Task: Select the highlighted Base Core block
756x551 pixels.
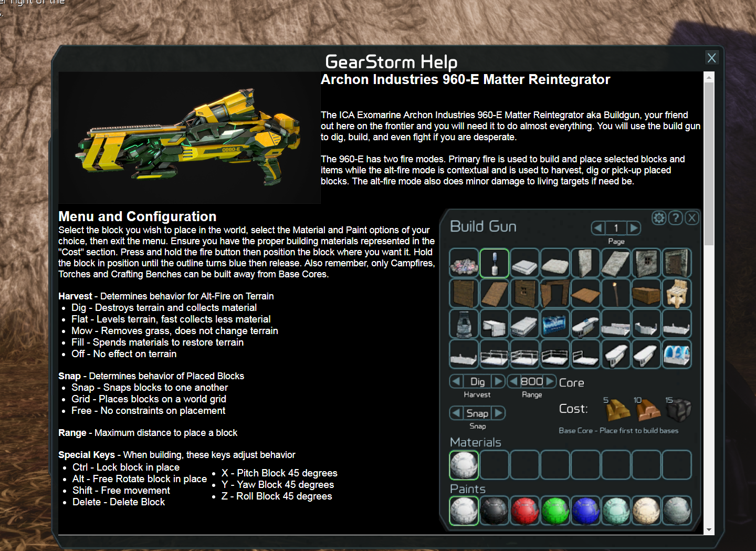Action: click(x=495, y=263)
